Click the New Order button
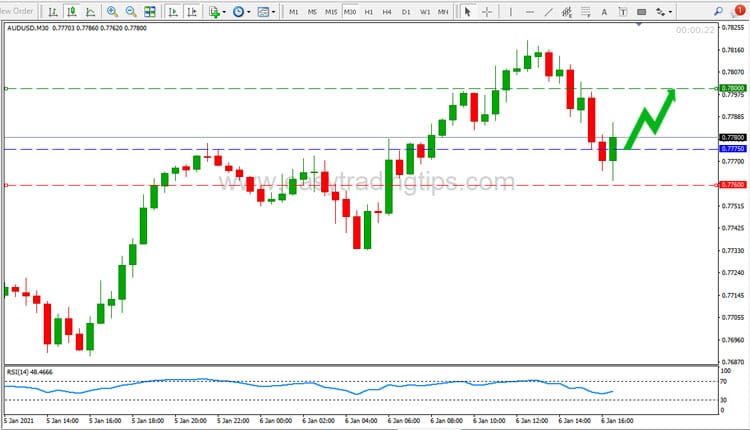Viewport: 750px width, 430px height. [17, 11]
